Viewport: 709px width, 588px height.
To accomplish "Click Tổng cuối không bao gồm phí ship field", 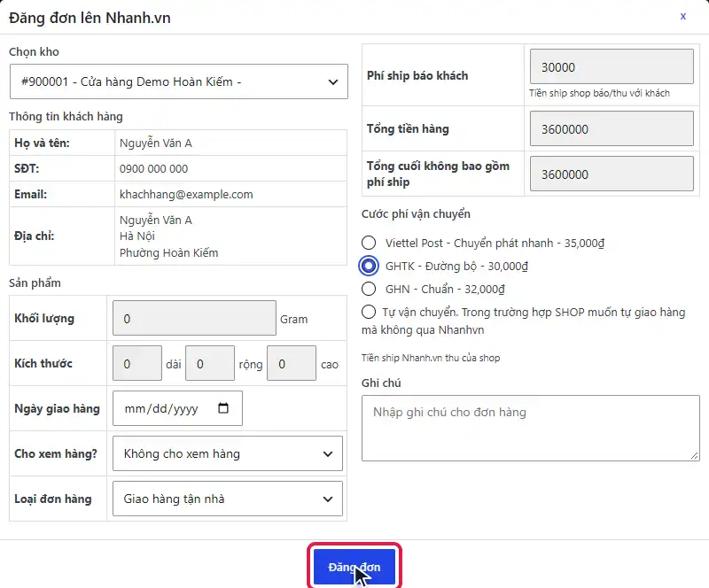I will 612,174.
